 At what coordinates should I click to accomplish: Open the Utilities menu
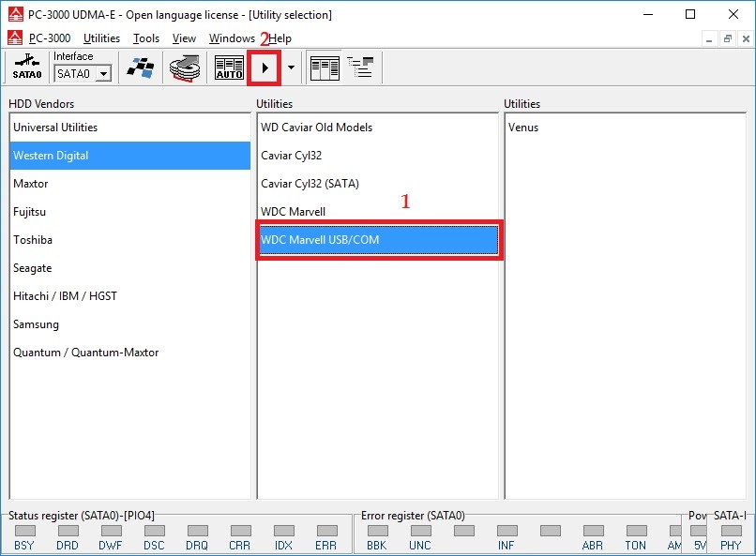101,38
